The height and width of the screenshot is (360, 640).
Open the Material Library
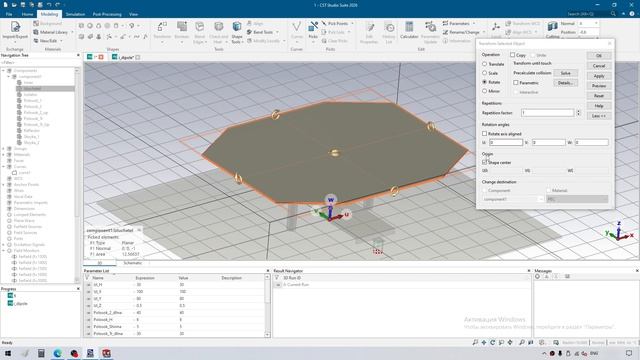(x=50, y=32)
